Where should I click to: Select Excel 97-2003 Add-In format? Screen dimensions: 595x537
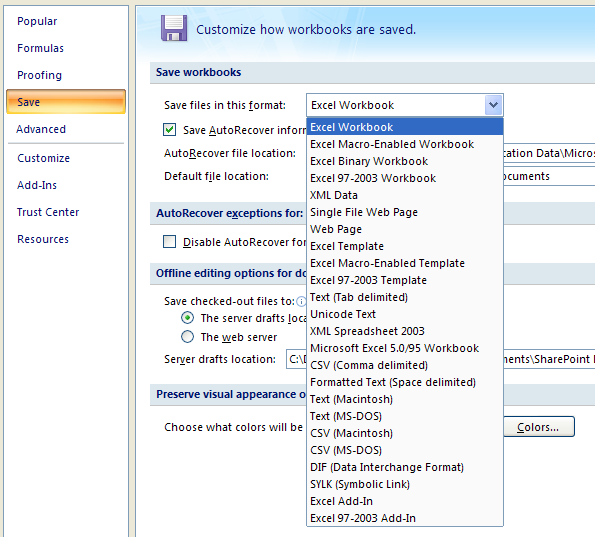click(405, 518)
